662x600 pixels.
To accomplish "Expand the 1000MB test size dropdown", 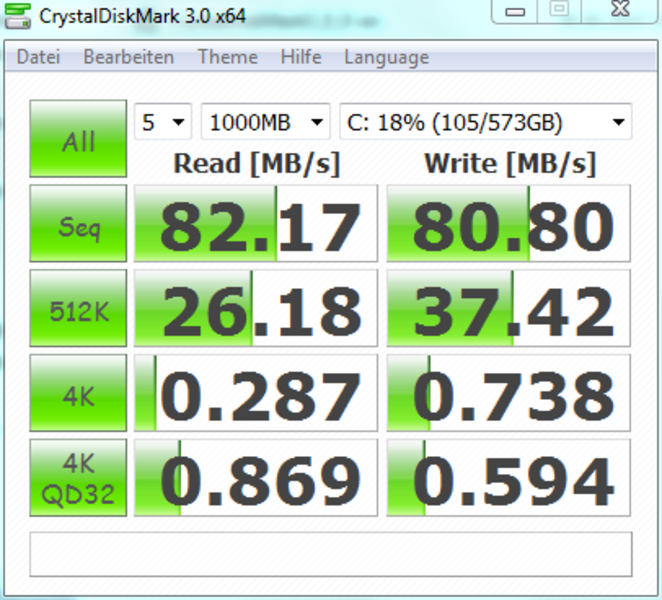I will pyautogui.click(x=266, y=122).
